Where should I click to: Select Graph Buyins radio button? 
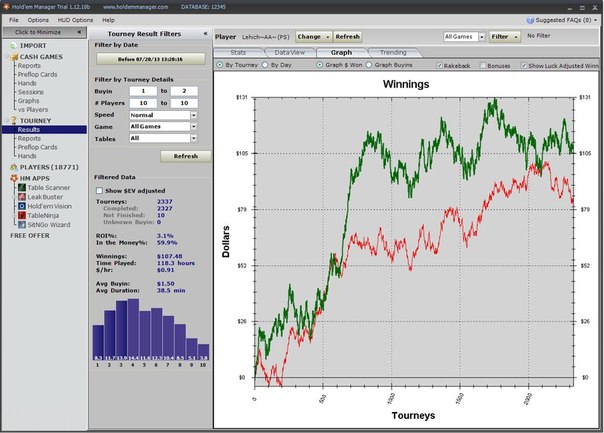point(369,65)
